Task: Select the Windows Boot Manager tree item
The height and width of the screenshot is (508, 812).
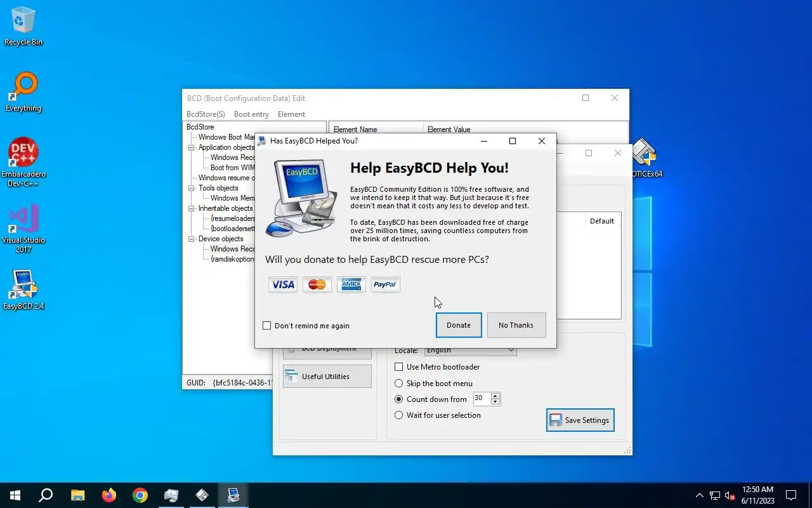Action: (226, 137)
